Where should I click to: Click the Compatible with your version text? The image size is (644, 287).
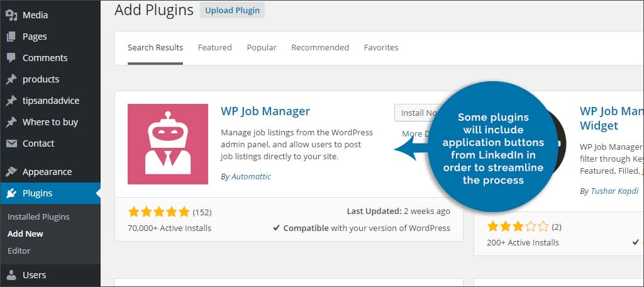point(362,228)
